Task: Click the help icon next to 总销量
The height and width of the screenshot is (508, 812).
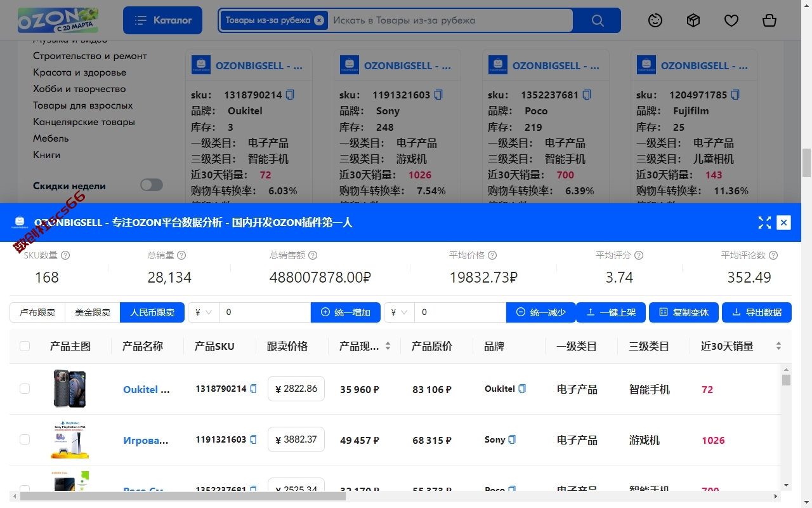Action: pos(181,255)
